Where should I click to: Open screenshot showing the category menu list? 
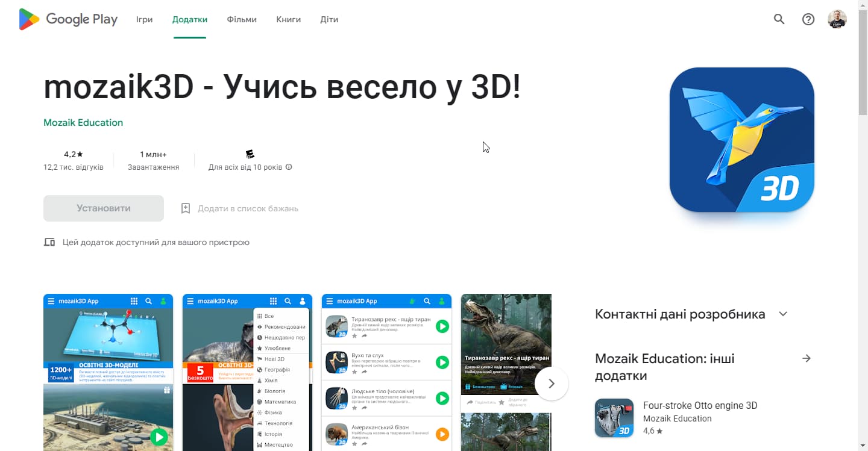pos(247,372)
